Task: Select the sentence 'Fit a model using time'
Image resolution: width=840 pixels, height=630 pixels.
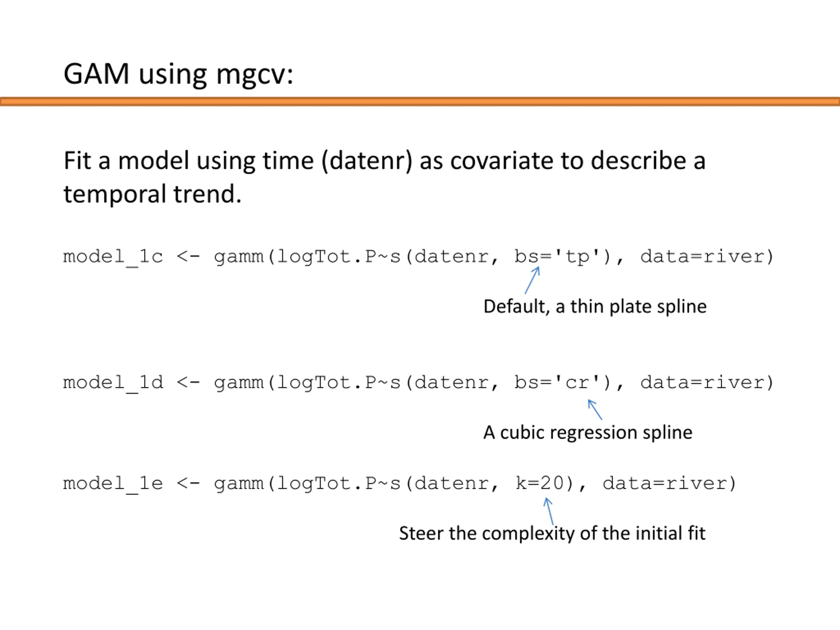Action: click(189, 161)
